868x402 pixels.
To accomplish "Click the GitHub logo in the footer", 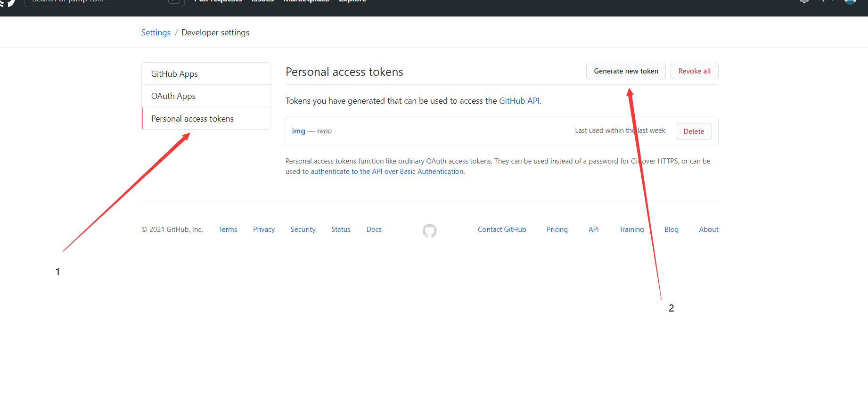I will 429,230.
